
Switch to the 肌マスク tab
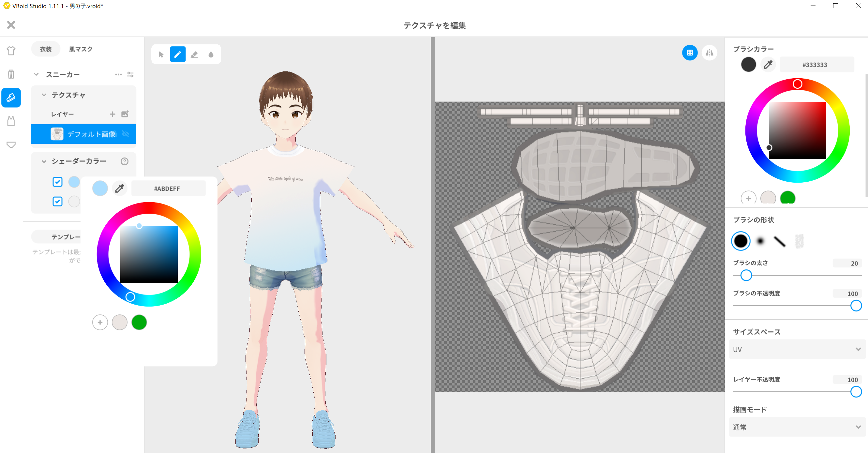click(81, 49)
